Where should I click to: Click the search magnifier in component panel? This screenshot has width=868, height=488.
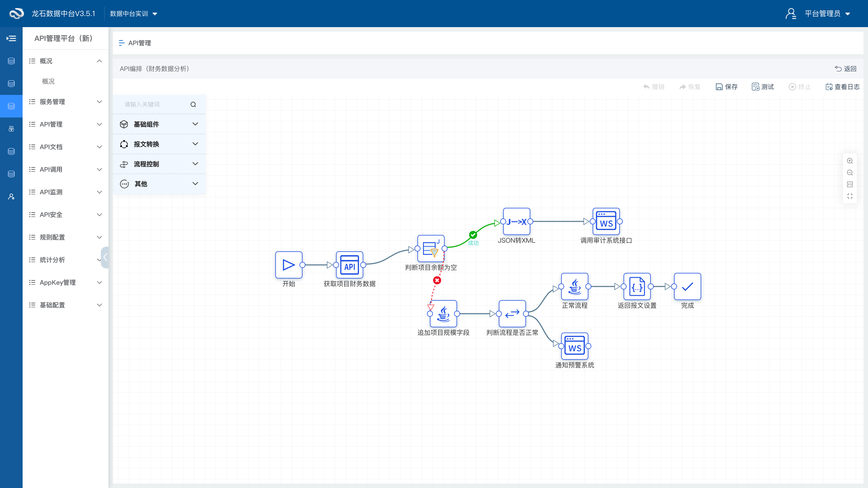193,104
